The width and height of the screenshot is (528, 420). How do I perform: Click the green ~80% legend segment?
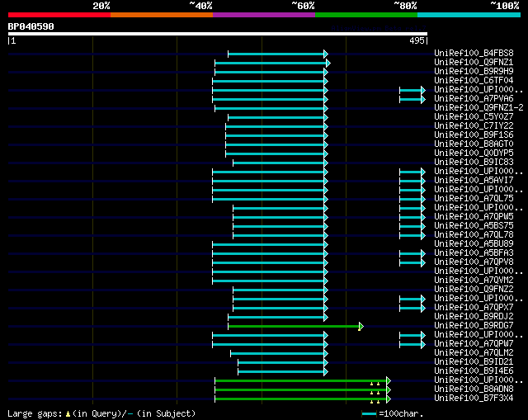click(x=366, y=15)
